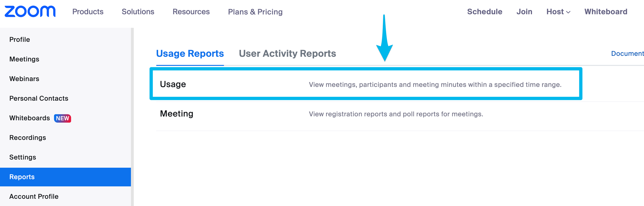Switch to the Usage Reports tab
644x206 pixels.
(x=190, y=53)
